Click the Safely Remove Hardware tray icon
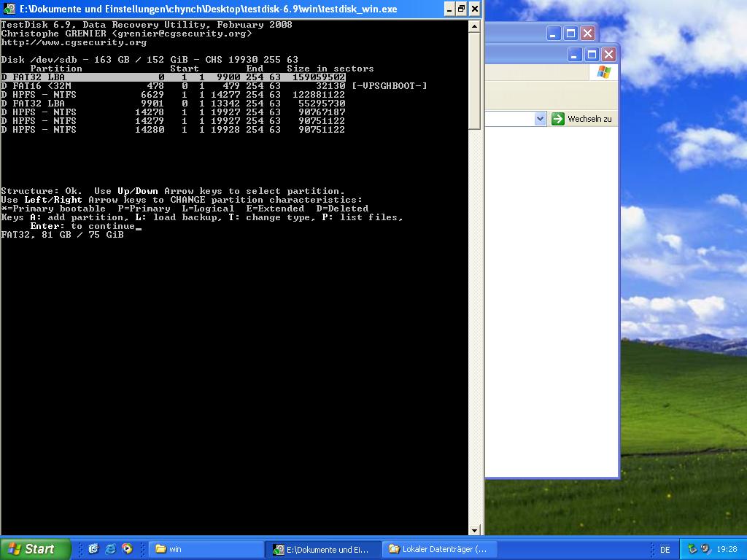The width and height of the screenshot is (747, 560). (x=692, y=549)
